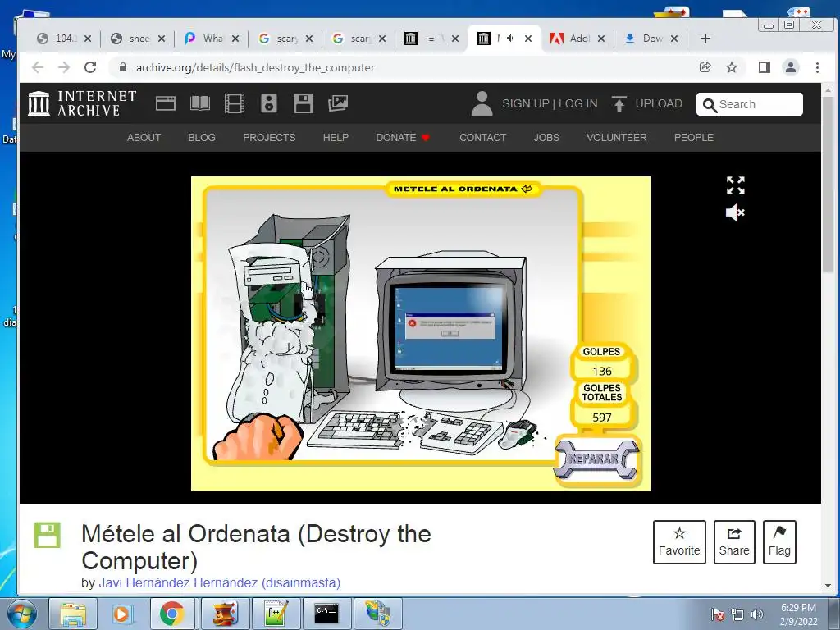Open author Javi Hernández Hernández link
Viewport: 840px width, 630px height.
tap(219, 583)
